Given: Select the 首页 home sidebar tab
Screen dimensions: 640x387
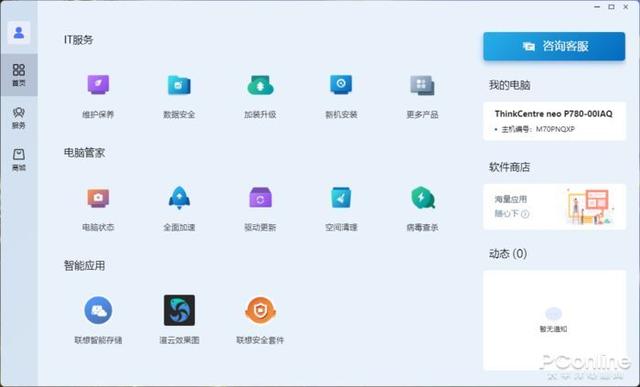Looking at the screenshot, I should 19,75.
